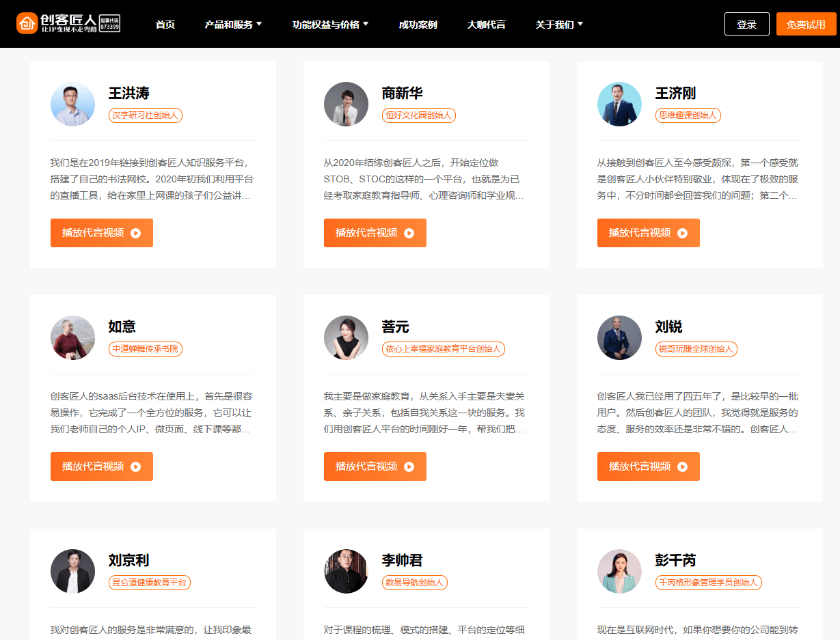840x640 pixels.
Task: Click the 数易导航创始人 tag
Action: pyautogui.click(x=414, y=583)
